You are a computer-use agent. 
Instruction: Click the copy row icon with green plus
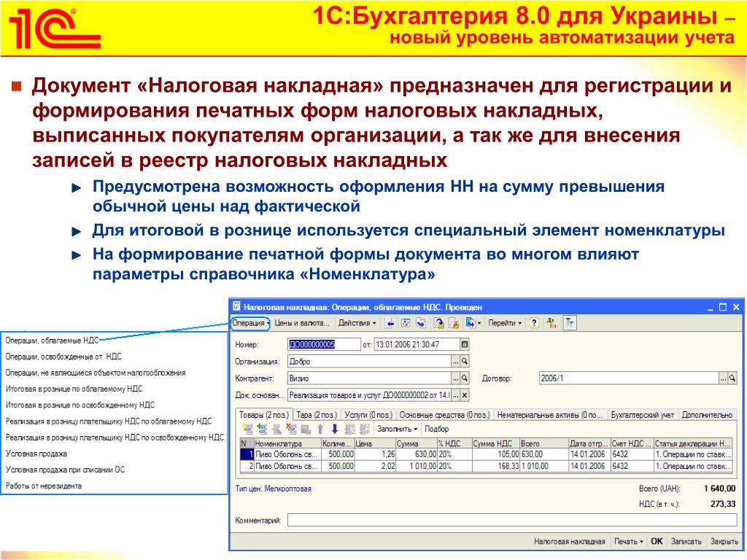(262, 429)
